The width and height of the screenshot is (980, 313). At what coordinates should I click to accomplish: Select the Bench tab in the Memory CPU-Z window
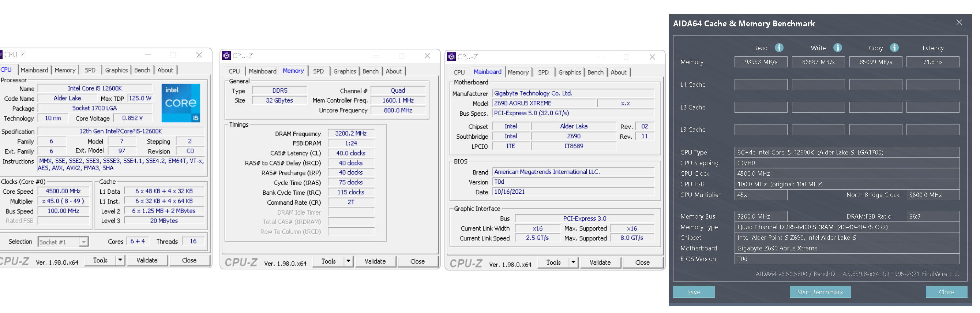pos(371,71)
